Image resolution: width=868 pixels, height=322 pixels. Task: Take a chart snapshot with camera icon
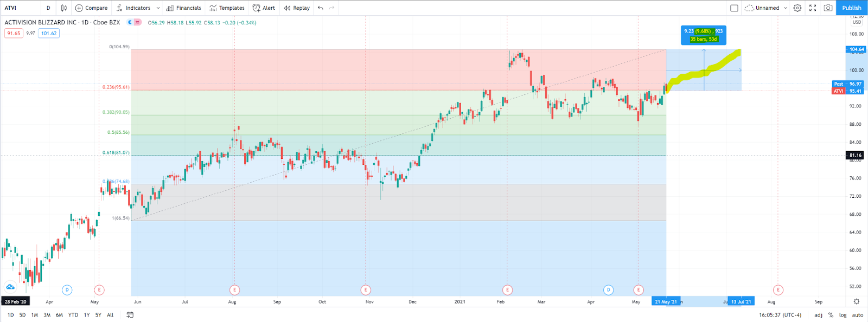click(828, 8)
